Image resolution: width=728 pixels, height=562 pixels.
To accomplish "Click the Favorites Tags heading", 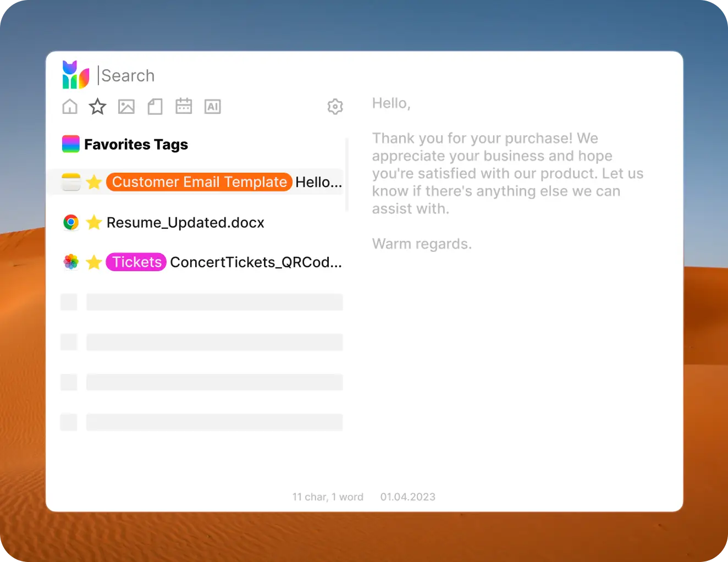I will coord(136,144).
